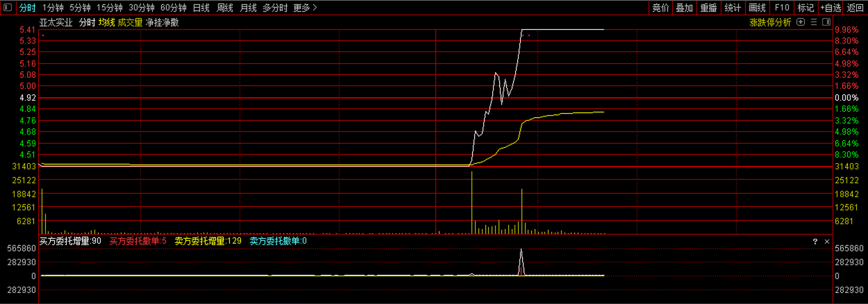Click the 分时 label next to 亚太实业
868x304 pixels.
click(87, 23)
